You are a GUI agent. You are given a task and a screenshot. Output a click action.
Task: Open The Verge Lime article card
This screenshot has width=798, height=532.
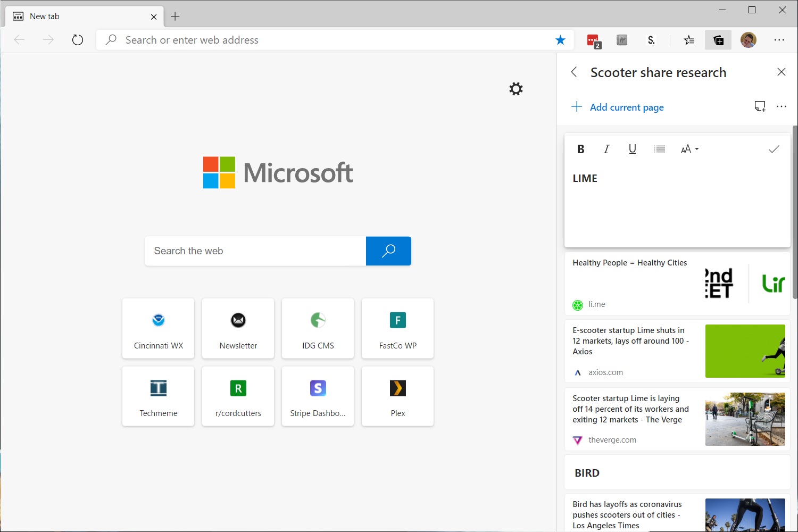click(x=677, y=419)
